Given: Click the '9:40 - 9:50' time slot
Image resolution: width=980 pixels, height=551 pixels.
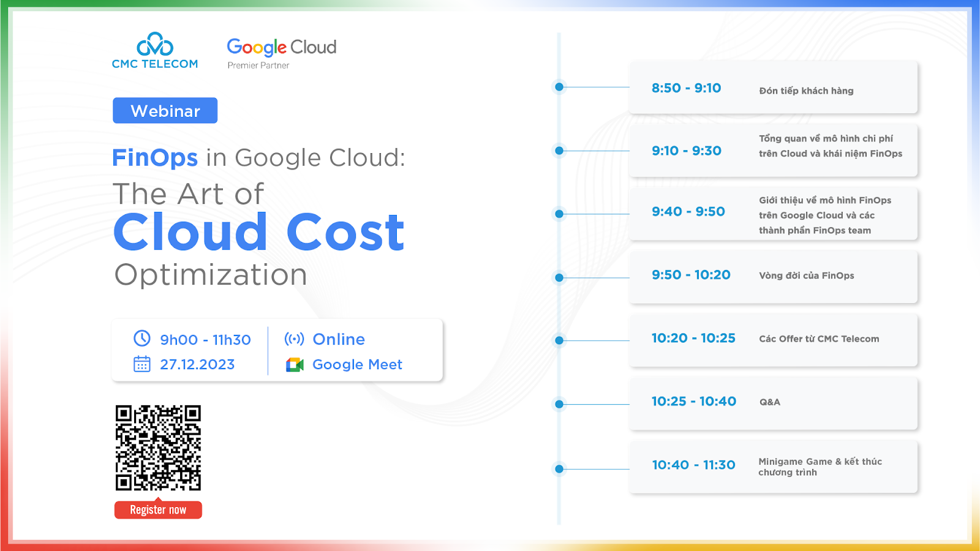Looking at the screenshot, I should (688, 212).
